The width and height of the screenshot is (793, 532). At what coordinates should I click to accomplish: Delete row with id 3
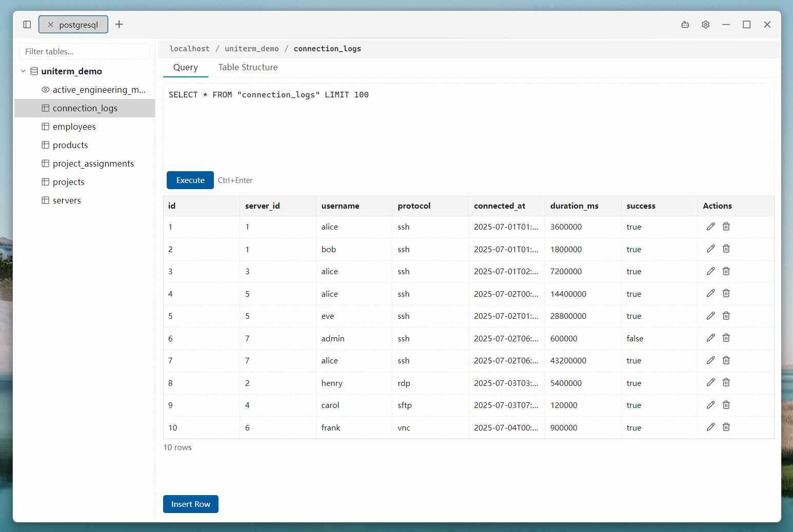point(726,271)
